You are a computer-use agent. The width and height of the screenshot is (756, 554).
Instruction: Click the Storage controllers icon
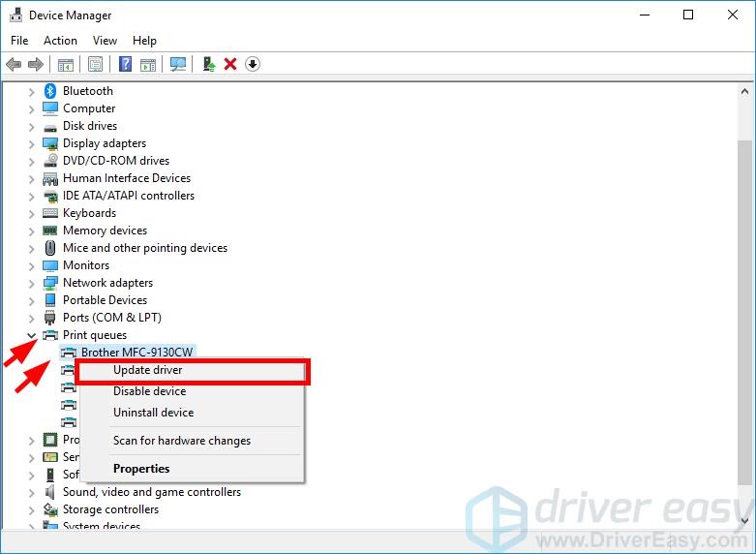tap(50, 509)
